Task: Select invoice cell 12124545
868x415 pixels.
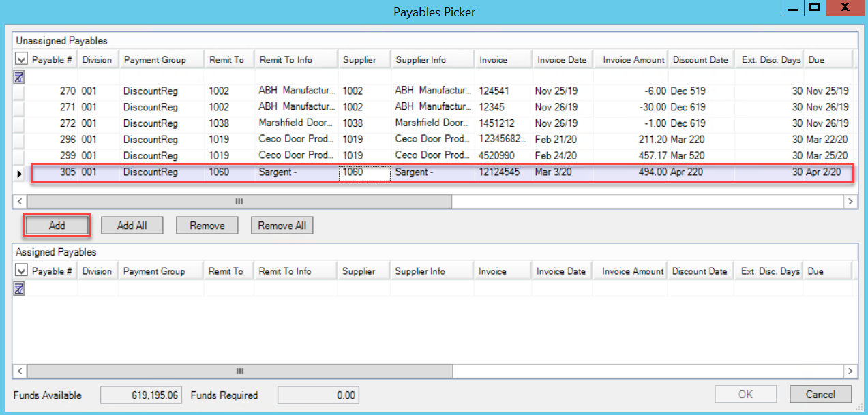Action: [x=503, y=172]
